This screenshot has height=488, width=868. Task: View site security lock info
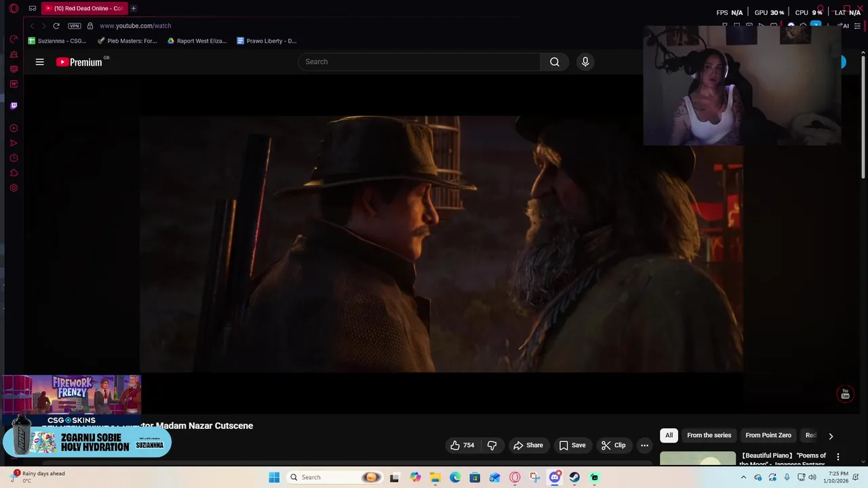click(90, 26)
